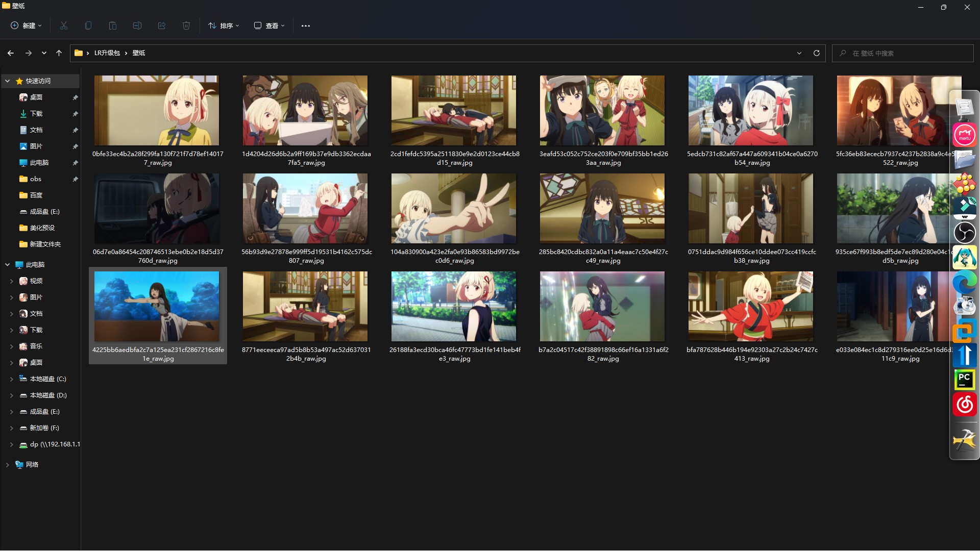Click the Share icon in toolbar
Viewport: 980px width, 551px height.
(162, 26)
